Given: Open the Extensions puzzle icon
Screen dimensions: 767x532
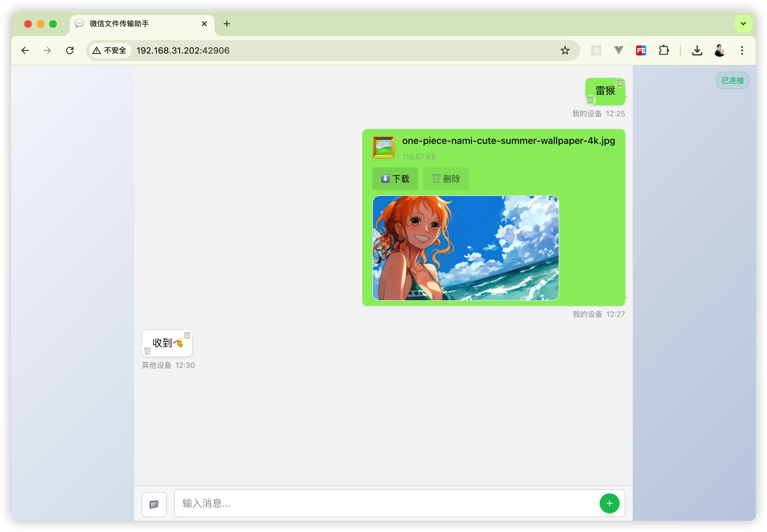Looking at the screenshot, I should tap(664, 51).
